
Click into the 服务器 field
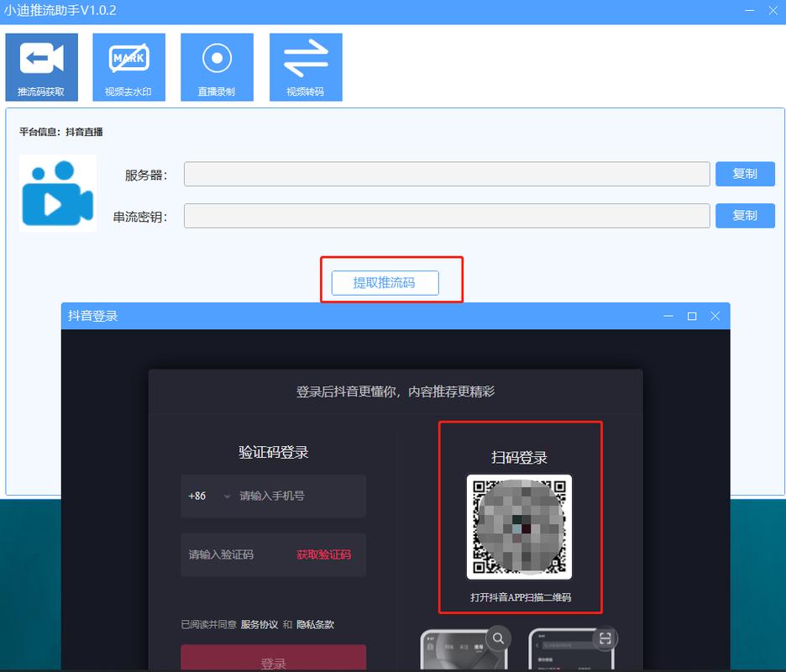click(x=447, y=174)
